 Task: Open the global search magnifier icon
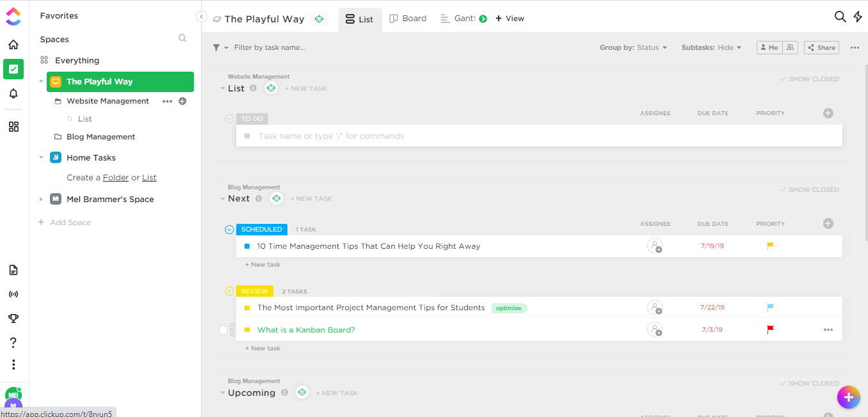coord(840,17)
